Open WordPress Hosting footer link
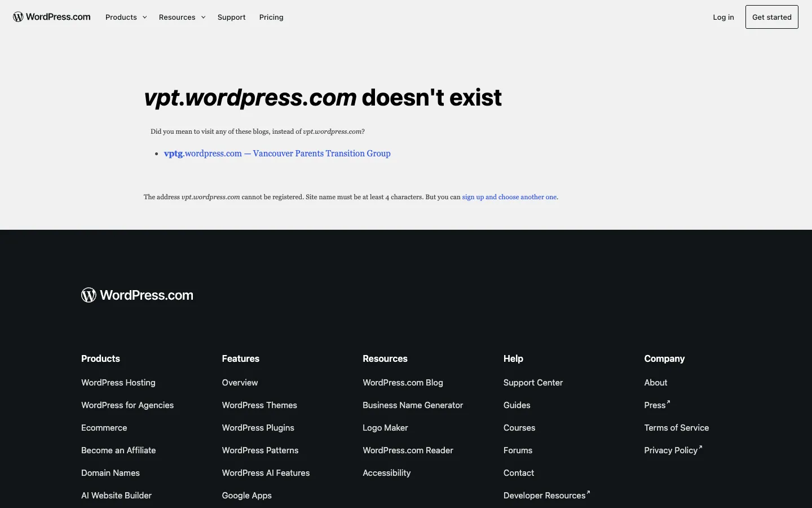 (x=118, y=383)
